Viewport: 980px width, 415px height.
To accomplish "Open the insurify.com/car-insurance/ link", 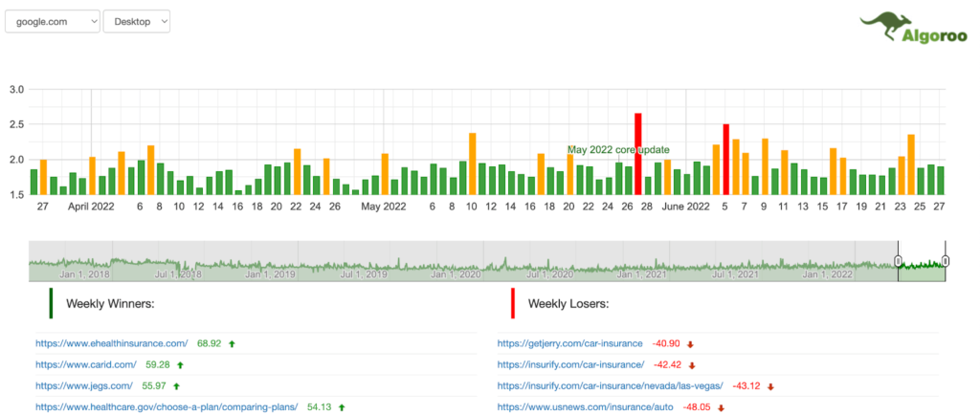I will (570, 364).
